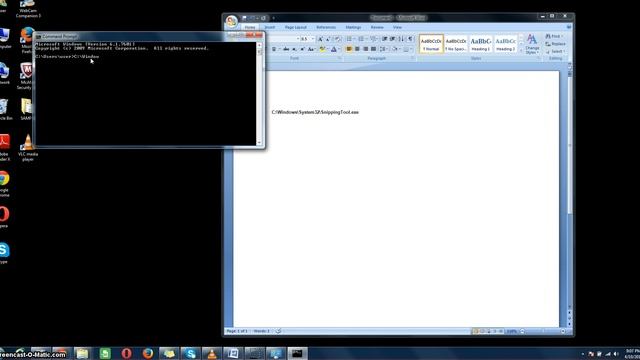The width and height of the screenshot is (640, 360).
Task: Apply text highlight color
Action: coord(322,49)
